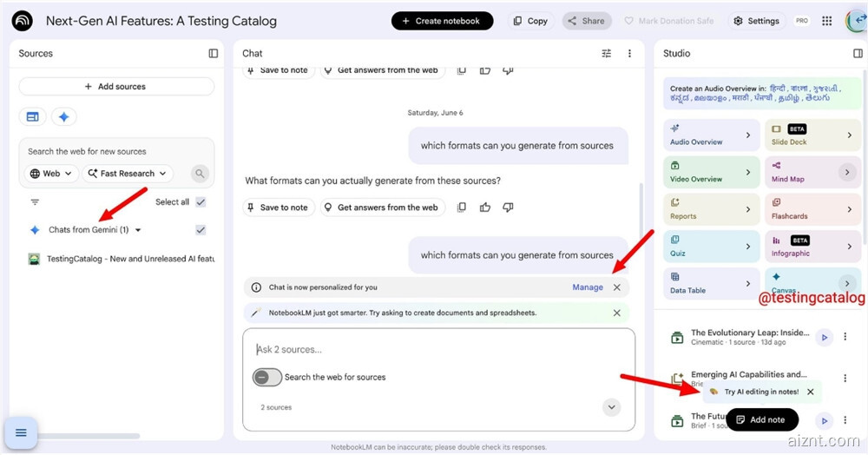Play The Futu… video item at the bottom of Studio
The width and height of the screenshot is (868, 455).
click(x=825, y=420)
